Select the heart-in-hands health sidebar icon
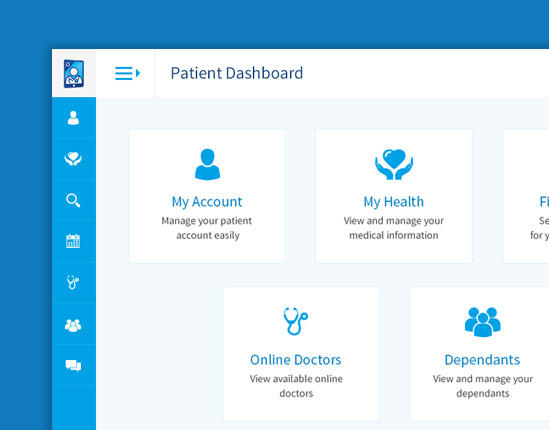The height and width of the screenshot is (430, 549). pyautogui.click(x=73, y=159)
